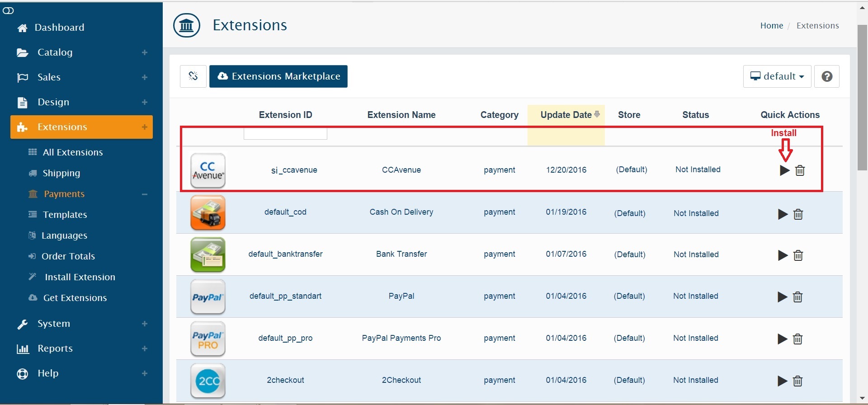Click the Home breadcrumb link
The height and width of the screenshot is (405, 868).
pyautogui.click(x=771, y=26)
